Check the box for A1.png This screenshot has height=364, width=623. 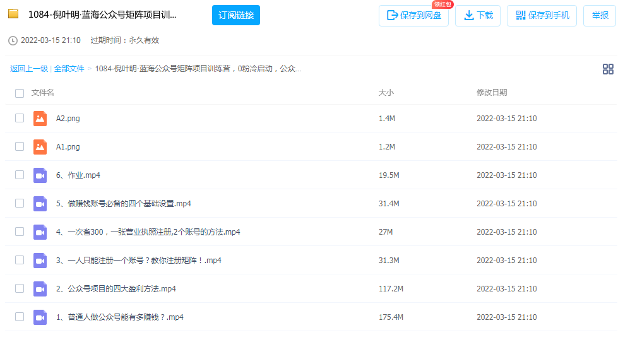pos(20,146)
